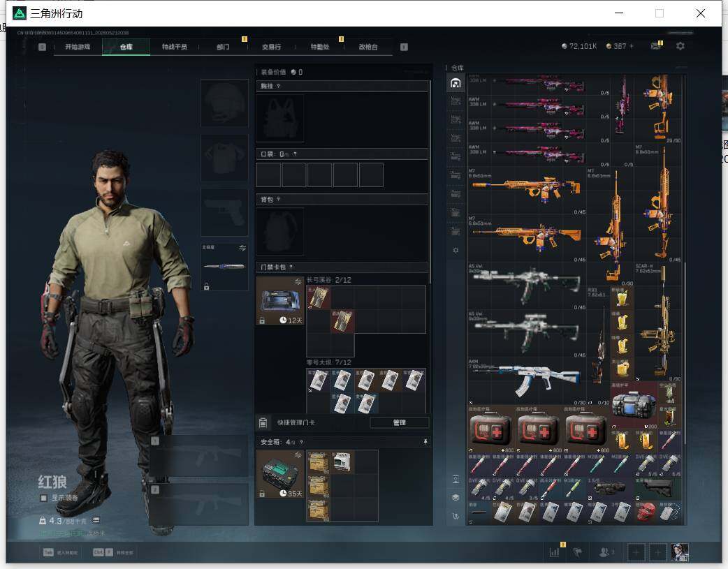Click the plus to add 367 currency
This screenshot has height=569, width=728.
pyautogui.click(x=632, y=46)
